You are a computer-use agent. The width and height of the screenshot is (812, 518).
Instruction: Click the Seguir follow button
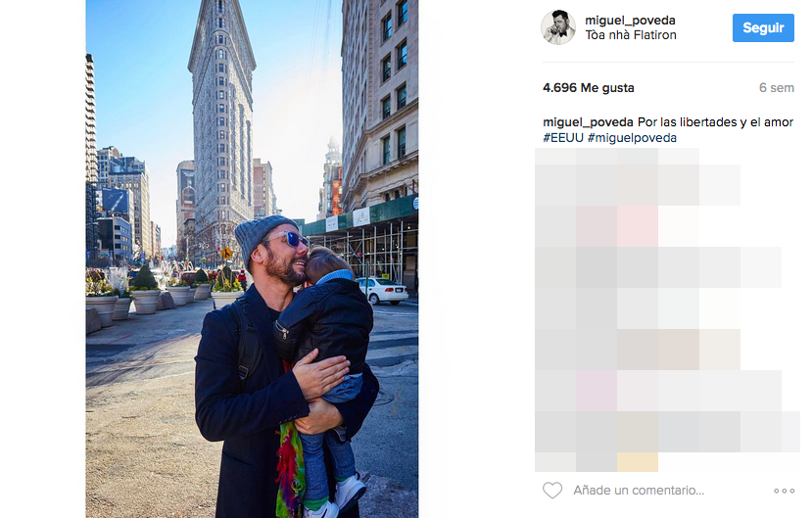point(763,28)
